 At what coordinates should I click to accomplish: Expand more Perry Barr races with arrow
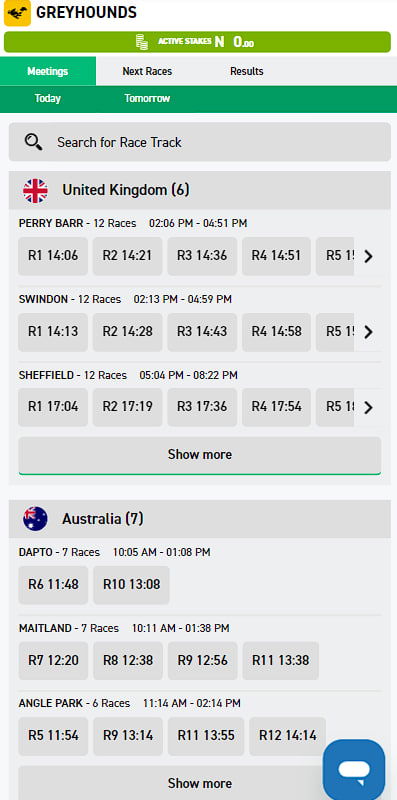tap(368, 256)
